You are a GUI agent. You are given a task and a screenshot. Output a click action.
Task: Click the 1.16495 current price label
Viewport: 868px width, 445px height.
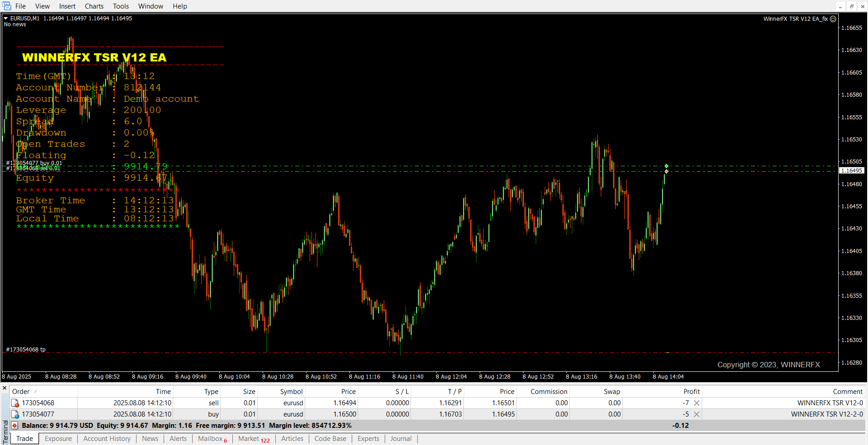pyautogui.click(x=851, y=171)
